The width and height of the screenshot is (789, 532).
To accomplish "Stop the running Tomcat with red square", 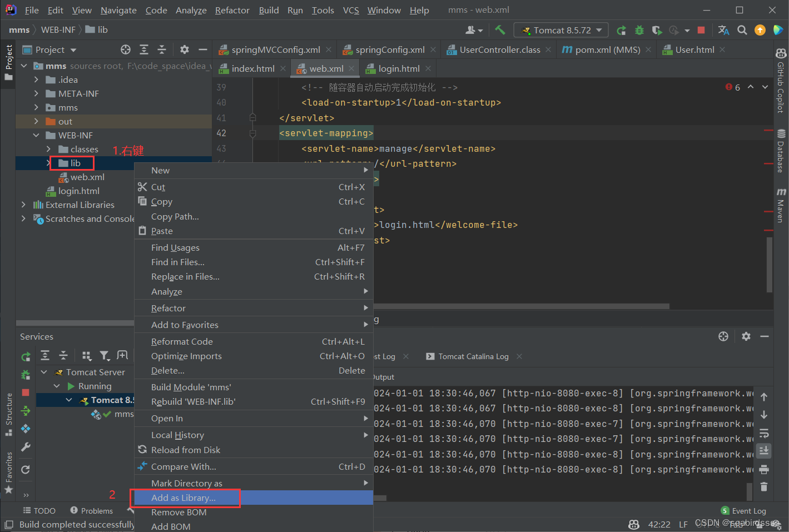I will (x=701, y=30).
